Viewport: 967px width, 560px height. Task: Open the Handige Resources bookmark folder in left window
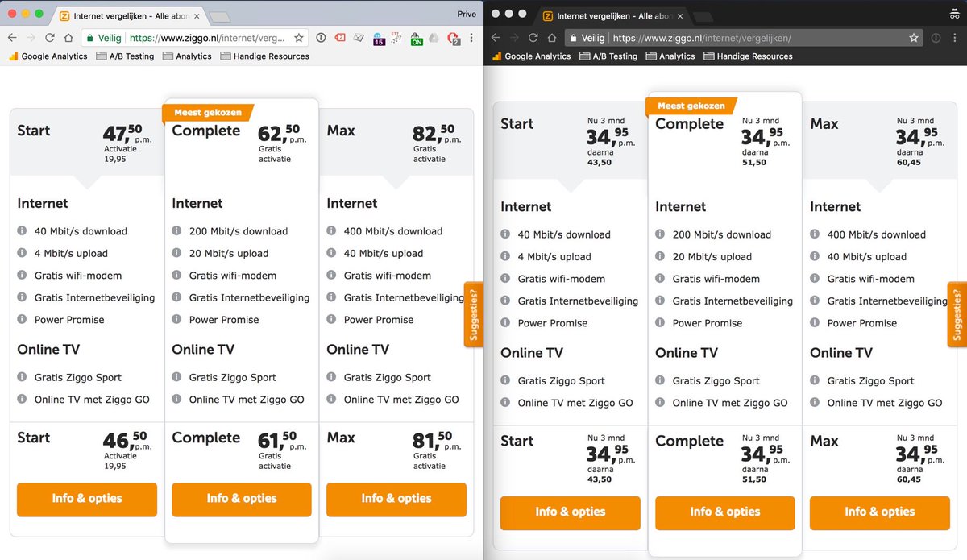click(x=264, y=56)
